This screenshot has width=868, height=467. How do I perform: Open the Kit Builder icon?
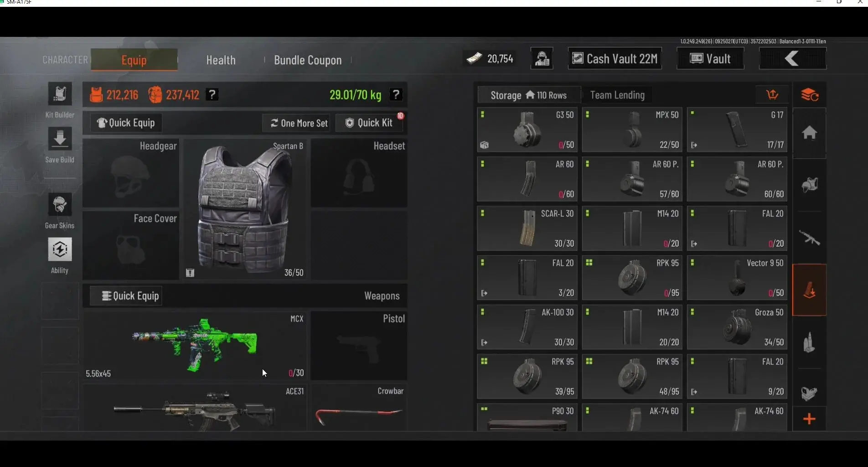[x=60, y=94]
